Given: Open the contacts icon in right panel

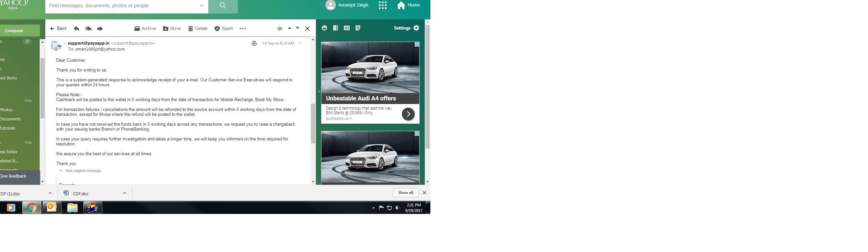Looking at the screenshot, I should pos(335,28).
